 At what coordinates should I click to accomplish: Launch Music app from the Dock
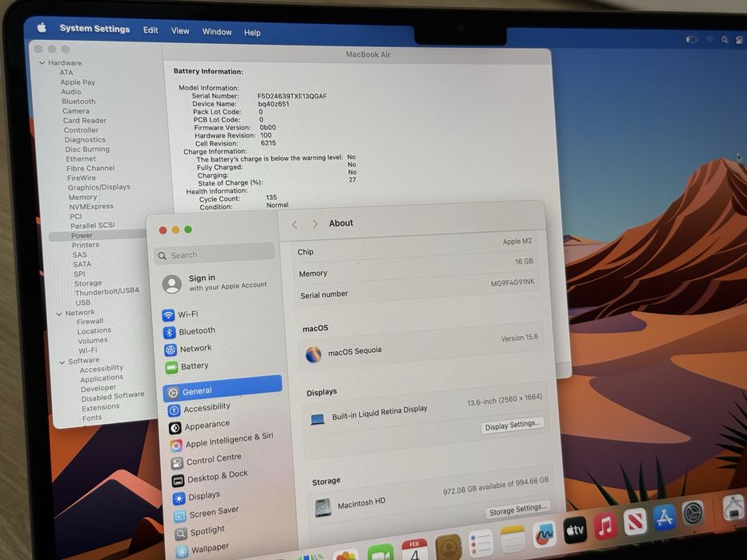click(x=605, y=526)
